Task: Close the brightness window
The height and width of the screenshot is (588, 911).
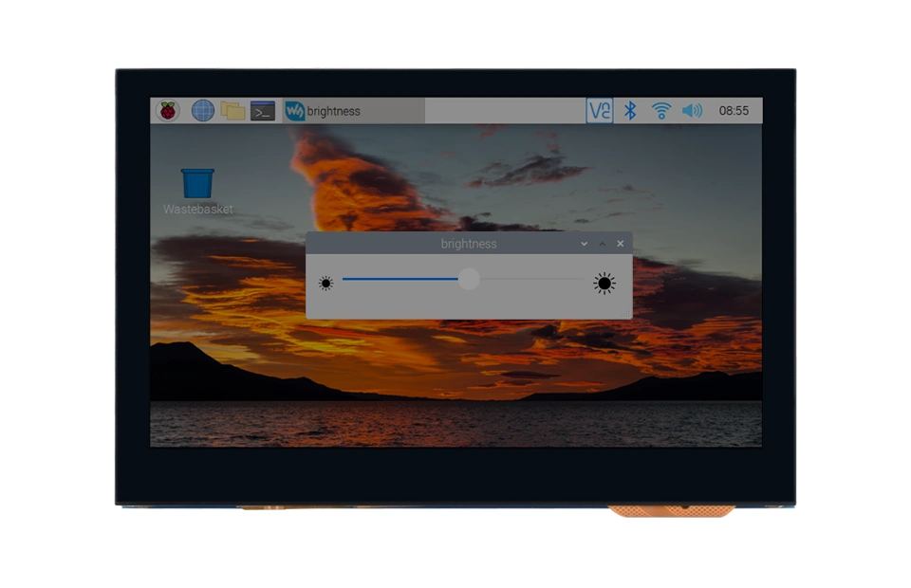Action: coord(621,244)
